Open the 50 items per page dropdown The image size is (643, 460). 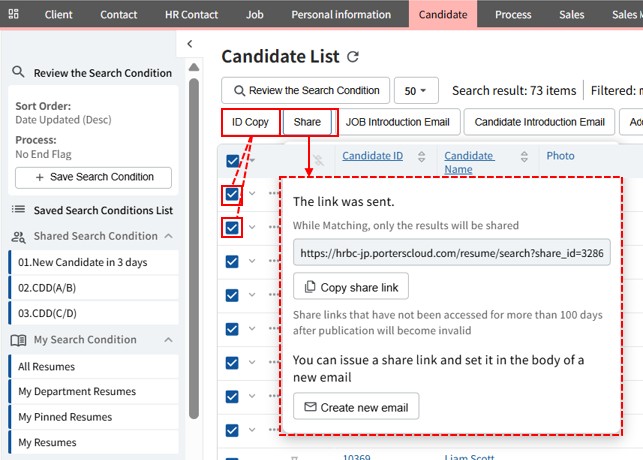[415, 91]
